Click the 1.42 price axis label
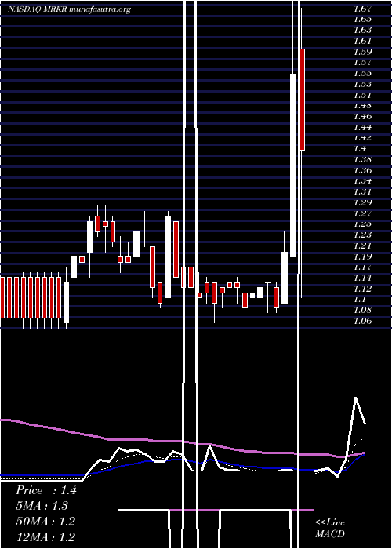This screenshot has height=549, width=392. (x=362, y=138)
